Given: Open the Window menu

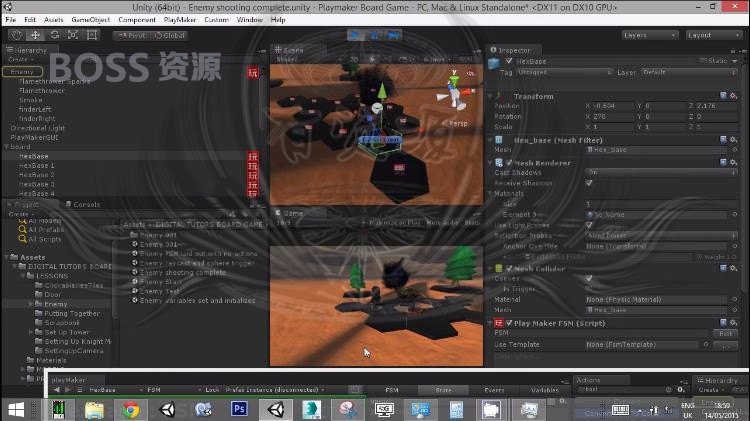Looking at the screenshot, I should (x=250, y=20).
